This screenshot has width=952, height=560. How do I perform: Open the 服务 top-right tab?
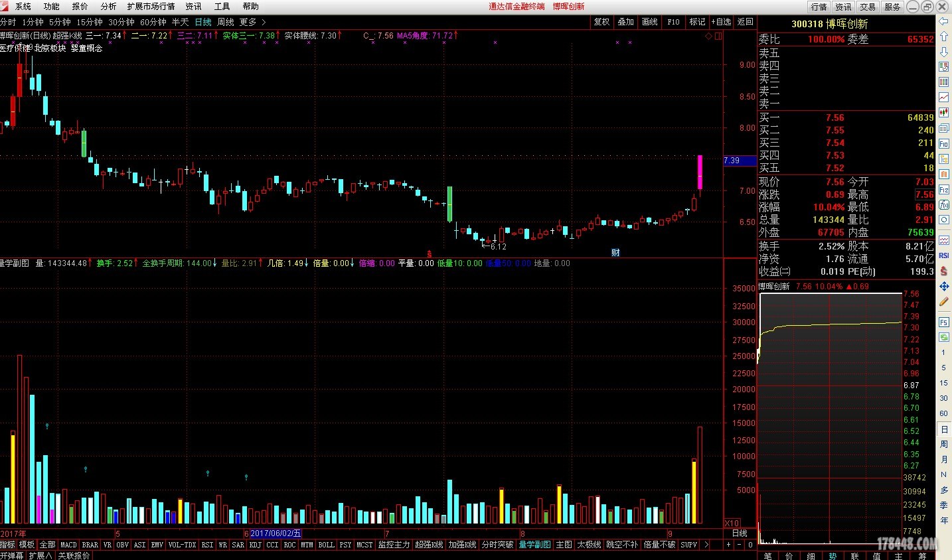click(x=892, y=7)
